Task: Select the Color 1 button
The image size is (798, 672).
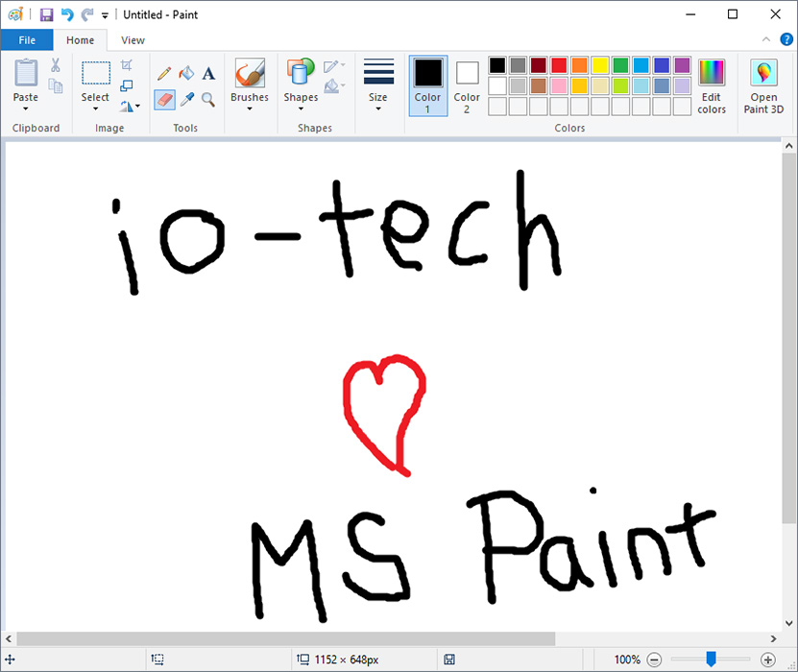Action: 428,85
